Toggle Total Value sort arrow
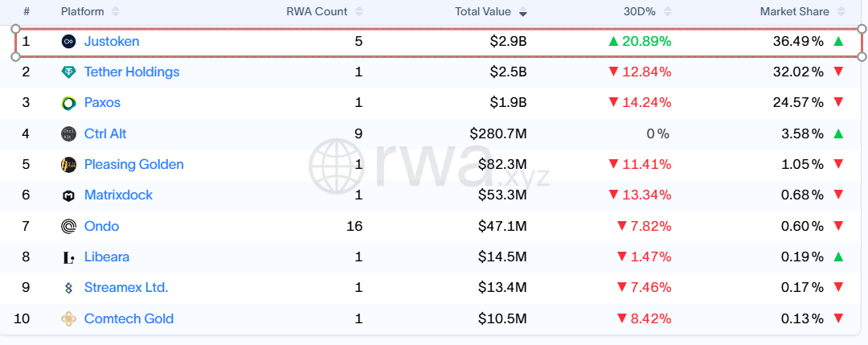Viewport: 868px width, 345px height. (523, 12)
